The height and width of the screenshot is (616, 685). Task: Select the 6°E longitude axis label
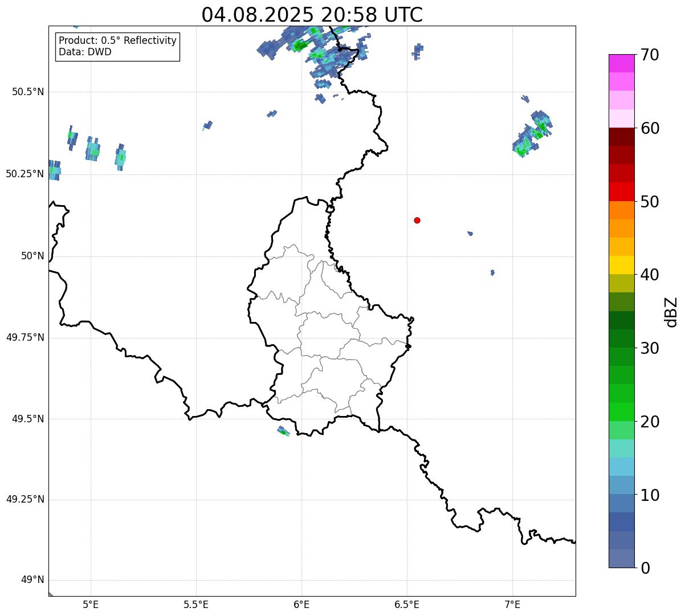coord(301,604)
